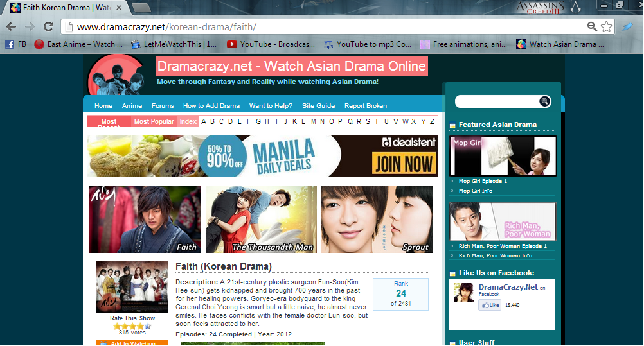Click the Dramacrazy.net site title banner

pyautogui.click(x=292, y=66)
